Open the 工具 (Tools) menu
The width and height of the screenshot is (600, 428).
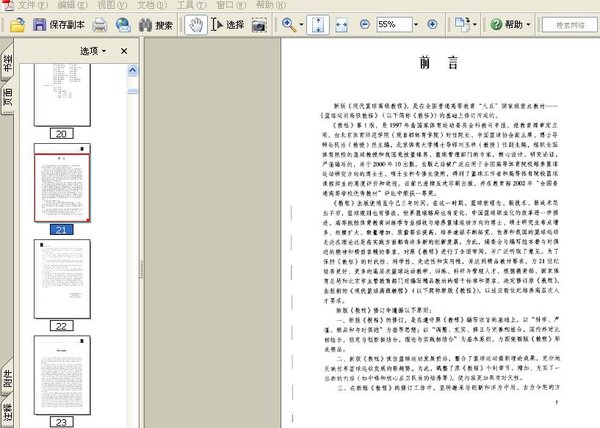coord(191,5)
